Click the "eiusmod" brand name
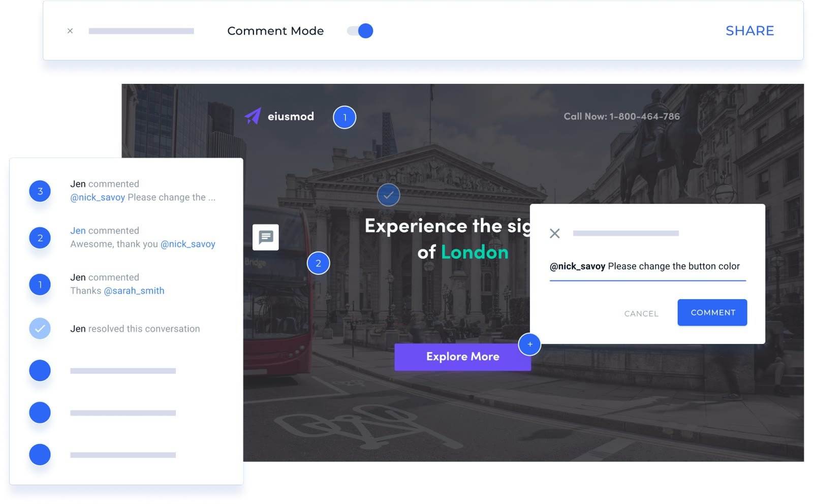The width and height of the screenshot is (813, 504). (x=291, y=116)
